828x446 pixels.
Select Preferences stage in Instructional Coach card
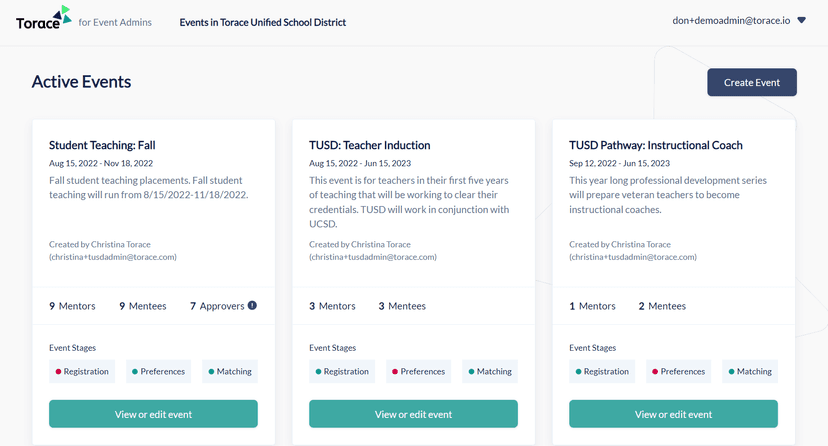point(678,372)
